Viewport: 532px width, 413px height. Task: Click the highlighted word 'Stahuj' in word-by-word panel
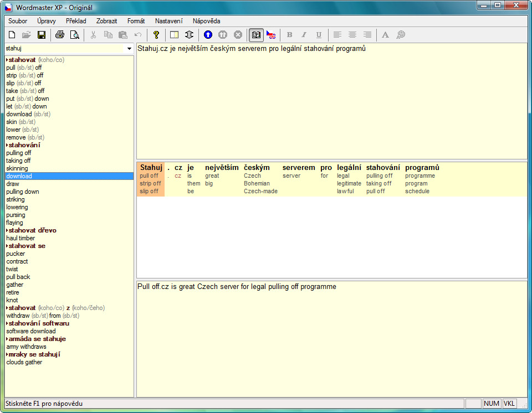click(151, 168)
